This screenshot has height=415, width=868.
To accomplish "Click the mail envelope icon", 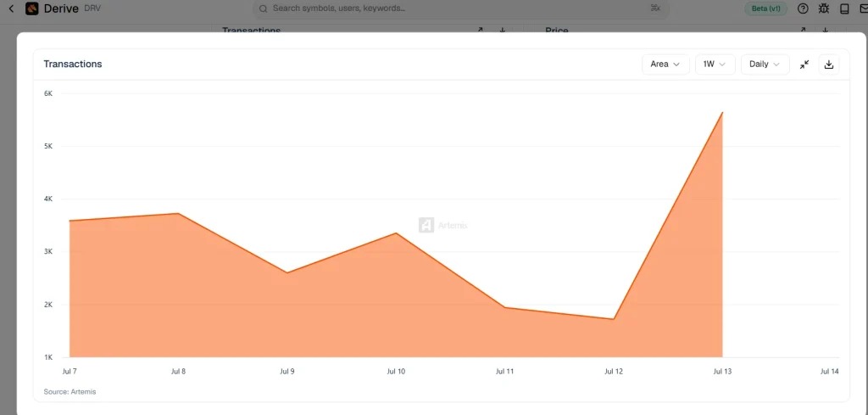I will 864,8.
